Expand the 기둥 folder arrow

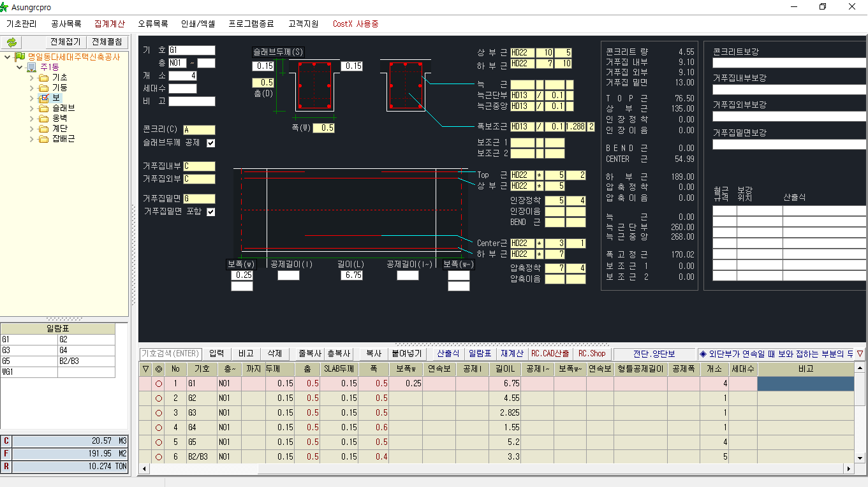(x=33, y=88)
